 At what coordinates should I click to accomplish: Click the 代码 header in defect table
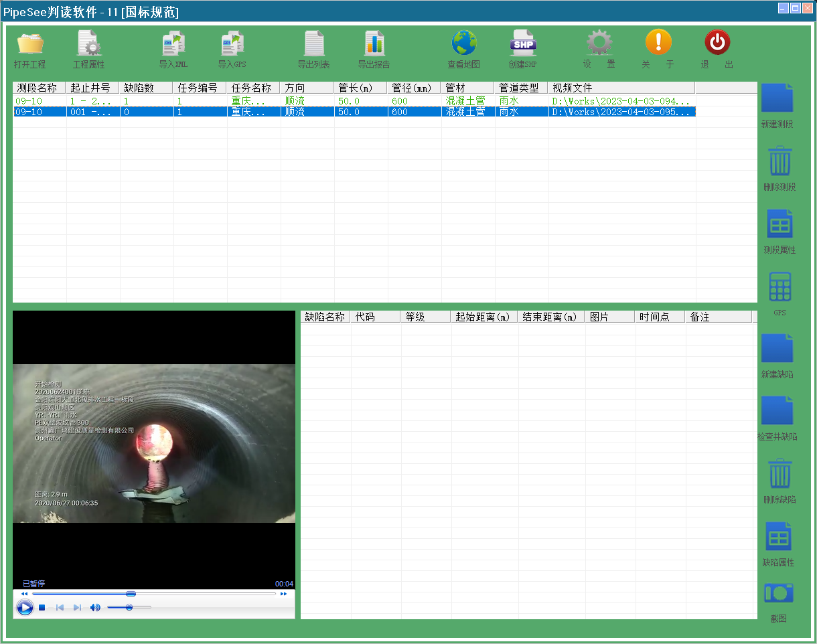pos(376,317)
